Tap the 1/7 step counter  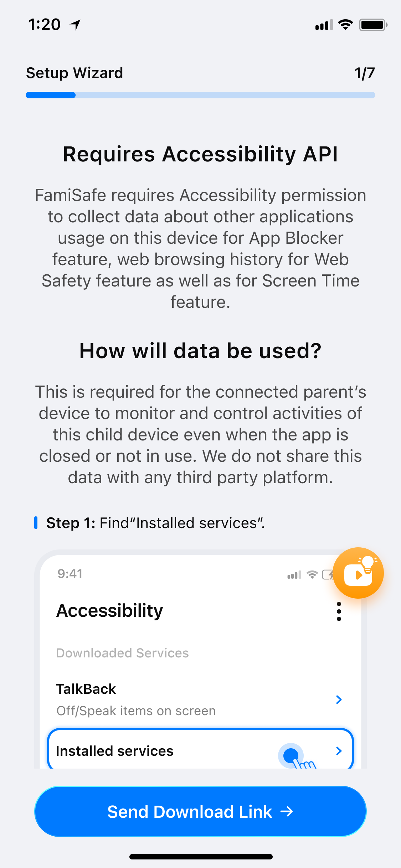pyautogui.click(x=364, y=73)
